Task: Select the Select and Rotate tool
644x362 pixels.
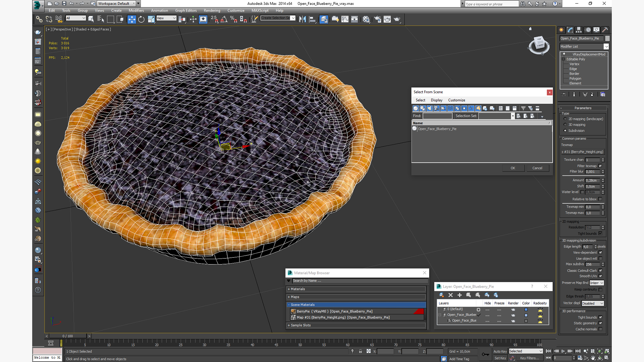Action: (141, 19)
